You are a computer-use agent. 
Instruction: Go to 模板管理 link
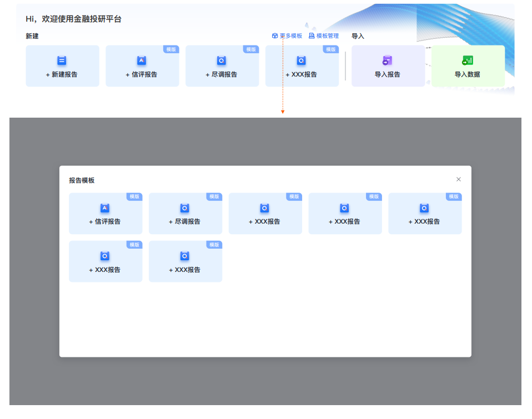pyautogui.click(x=324, y=36)
